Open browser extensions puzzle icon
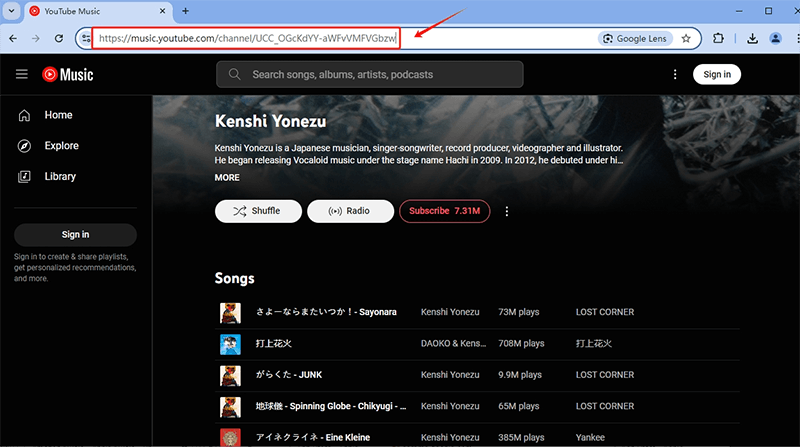Viewport: 800px width, 447px height. [x=718, y=38]
